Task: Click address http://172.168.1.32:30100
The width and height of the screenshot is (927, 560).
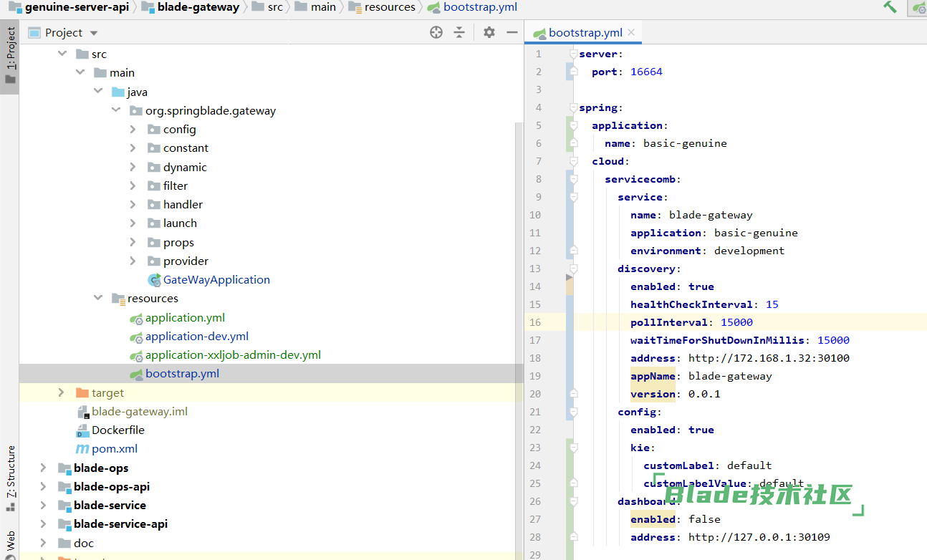Action: (x=769, y=358)
